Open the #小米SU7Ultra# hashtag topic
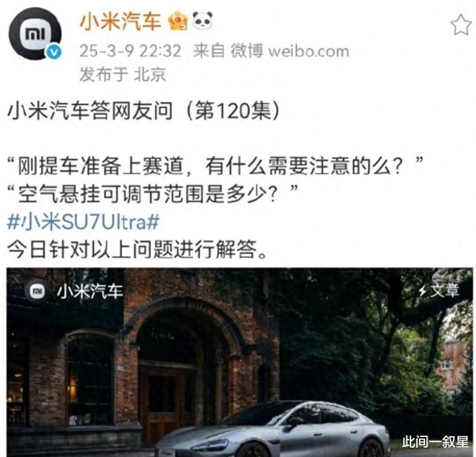 83,222
